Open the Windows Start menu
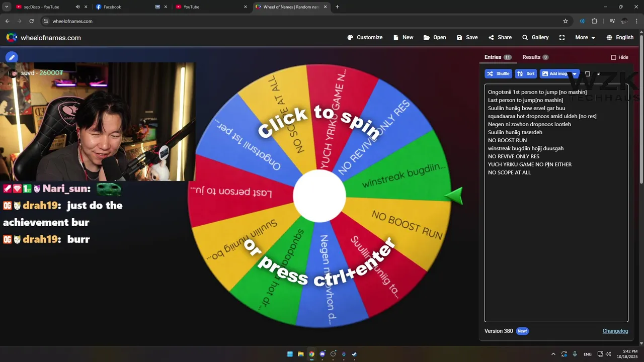Screen dimensions: 644x362 (290, 354)
